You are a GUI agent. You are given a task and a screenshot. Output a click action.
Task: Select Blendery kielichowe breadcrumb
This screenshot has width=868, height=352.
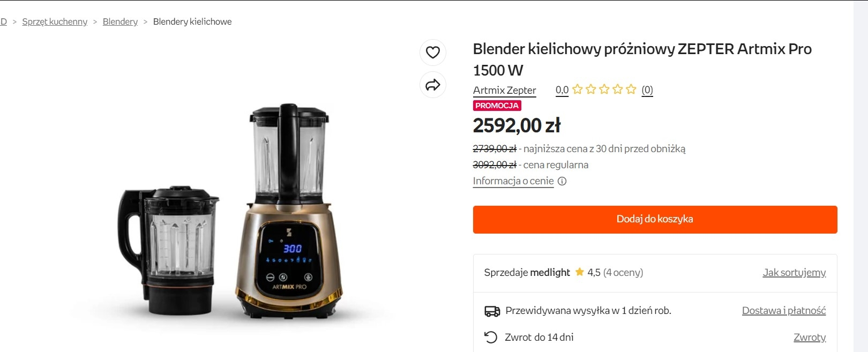(x=192, y=21)
